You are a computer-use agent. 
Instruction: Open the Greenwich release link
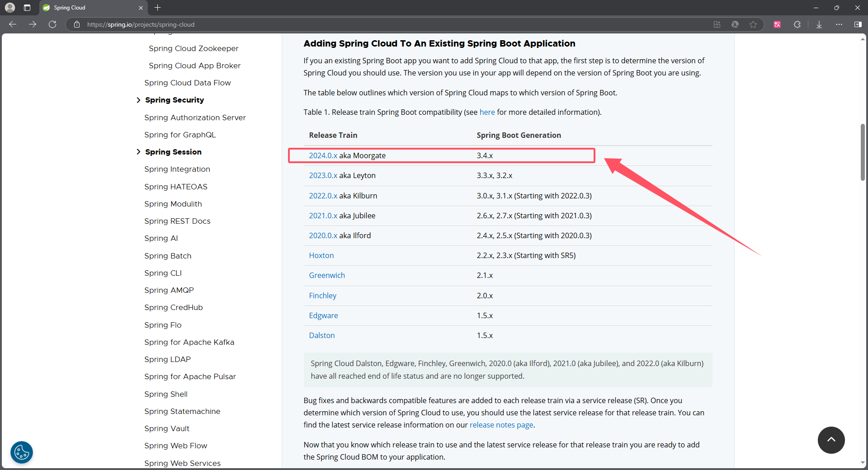[x=327, y=275]
